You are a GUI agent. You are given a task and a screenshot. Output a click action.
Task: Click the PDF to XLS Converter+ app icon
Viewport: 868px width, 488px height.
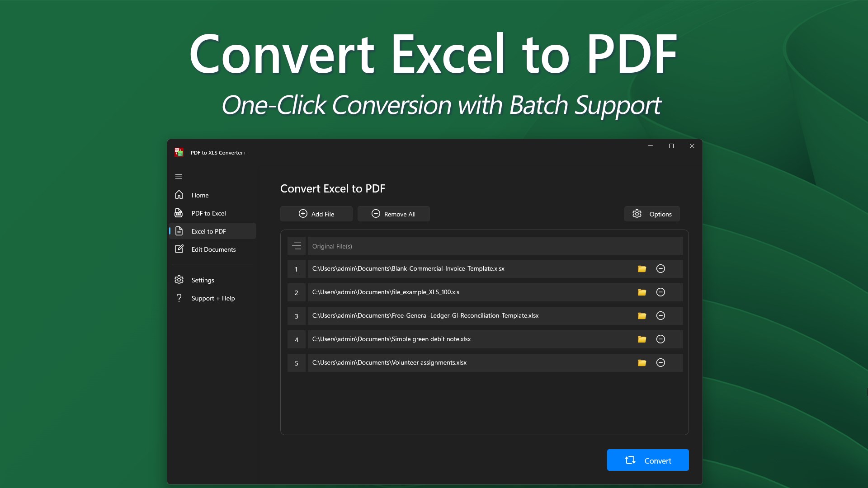point(179,152)
